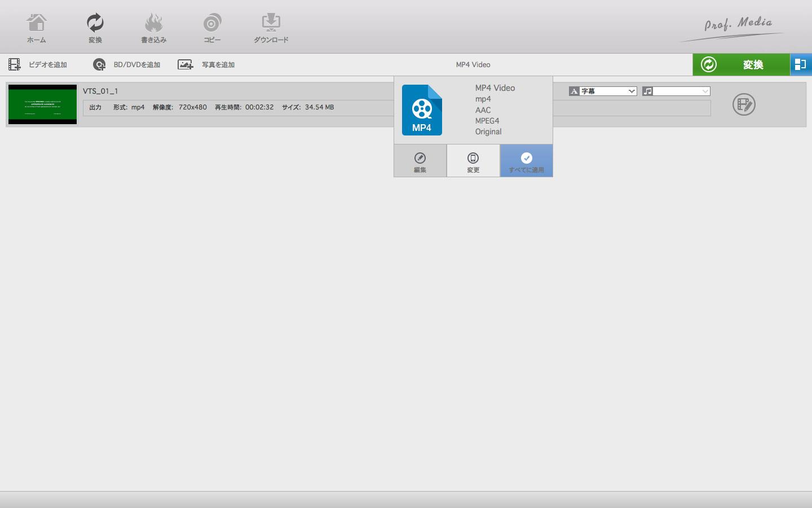812x508 pixels.
Task: Click the MP4 Video title in popup
Action: click(495, 88)
